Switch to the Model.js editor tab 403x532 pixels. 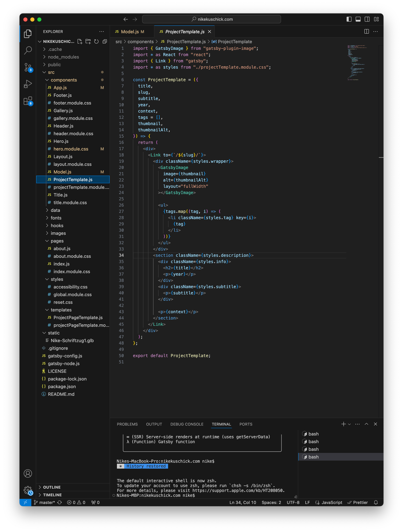tap(130, 32)
